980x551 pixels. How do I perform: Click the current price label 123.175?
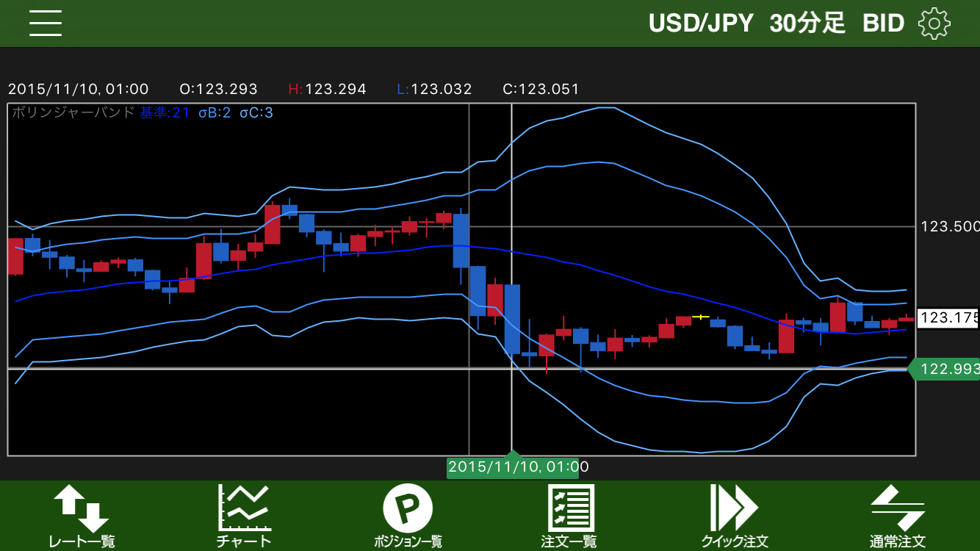(x=949, y=318)
